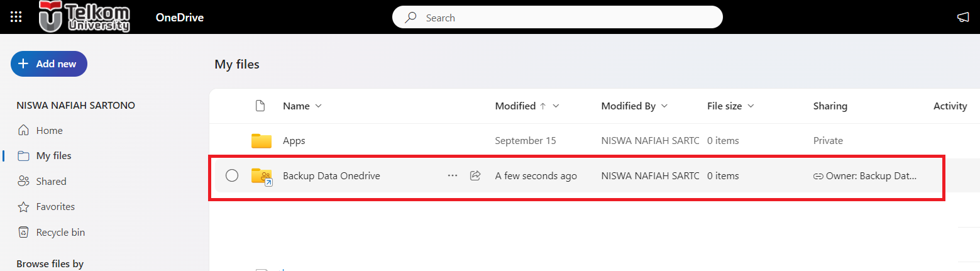Open the app launcher grid icon
Viewport: 980px width, 271px height.
(16, 18)
